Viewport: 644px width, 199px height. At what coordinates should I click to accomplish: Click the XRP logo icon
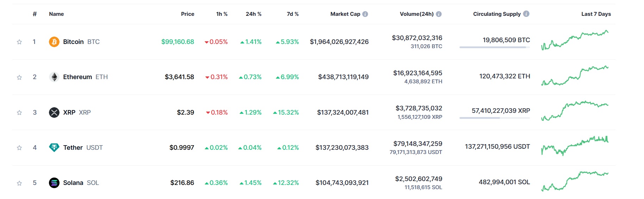pos(54,113)
